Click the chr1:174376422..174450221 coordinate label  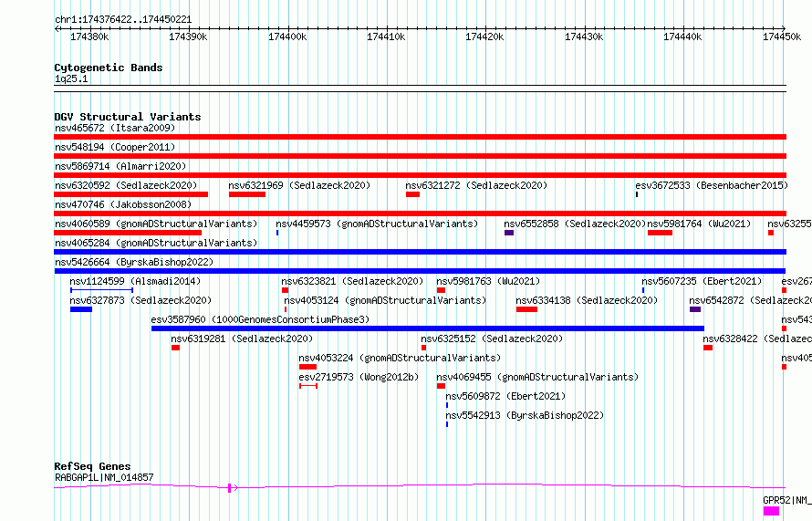[x=123, y=20]
